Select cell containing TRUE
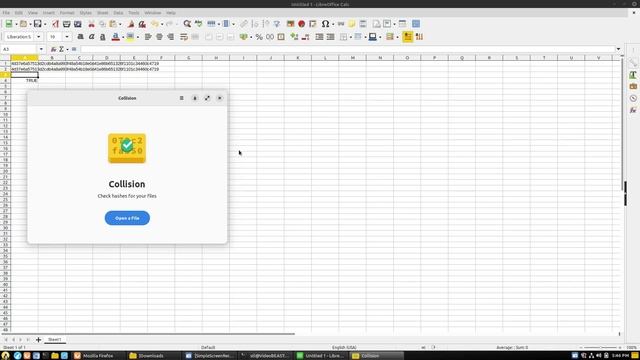Image resolution: width=640 pixels, height=360 pixels. (x=24, y=80)
